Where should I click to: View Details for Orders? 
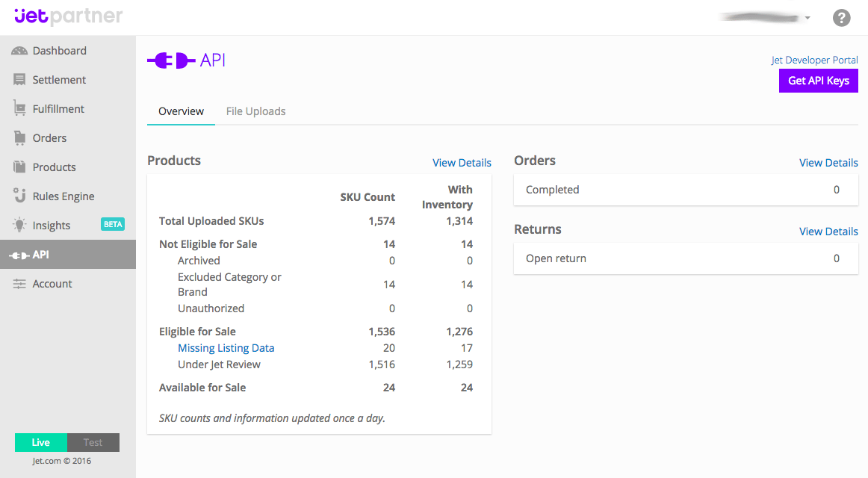tap(828, 163)
